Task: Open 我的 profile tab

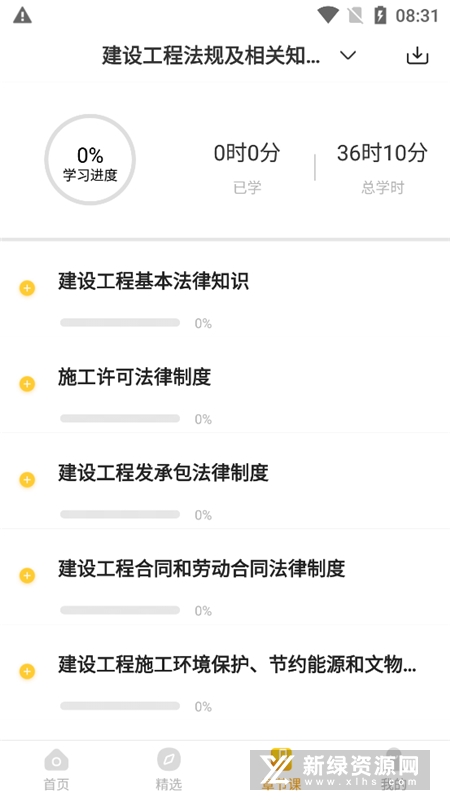Action: tap(393, 770)
